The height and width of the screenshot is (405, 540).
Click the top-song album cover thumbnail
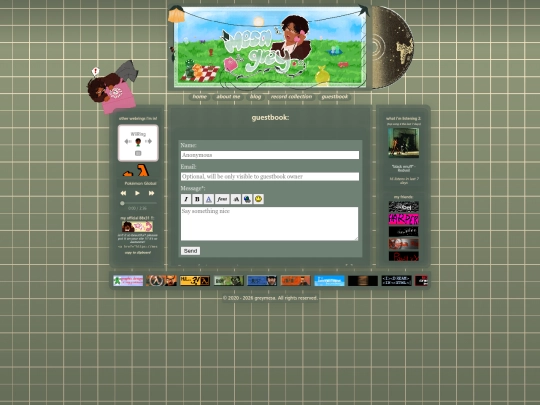tap(404, 143)
